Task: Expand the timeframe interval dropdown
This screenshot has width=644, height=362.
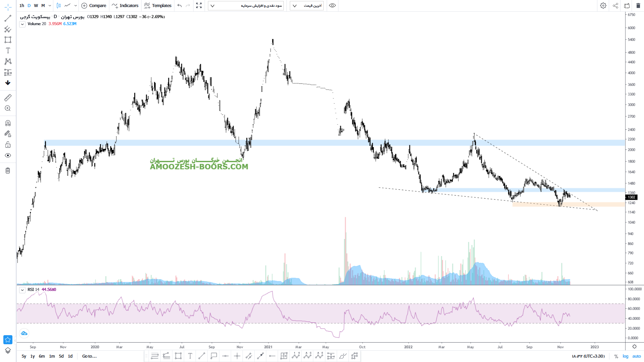Action: tap(50, 6)
